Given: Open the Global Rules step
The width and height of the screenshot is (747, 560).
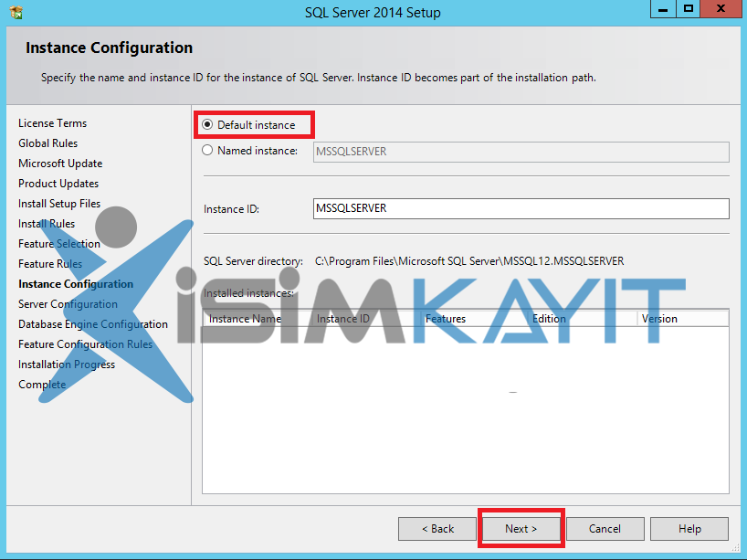Looking at the screenshot, I should (47, 143).
